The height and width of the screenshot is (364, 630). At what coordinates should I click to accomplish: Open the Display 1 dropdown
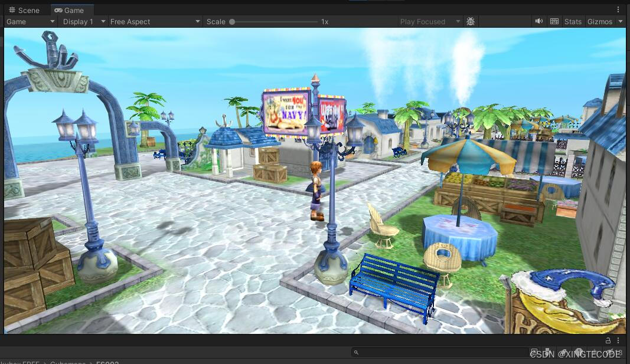pyautogui.click(x=84, y=22)
